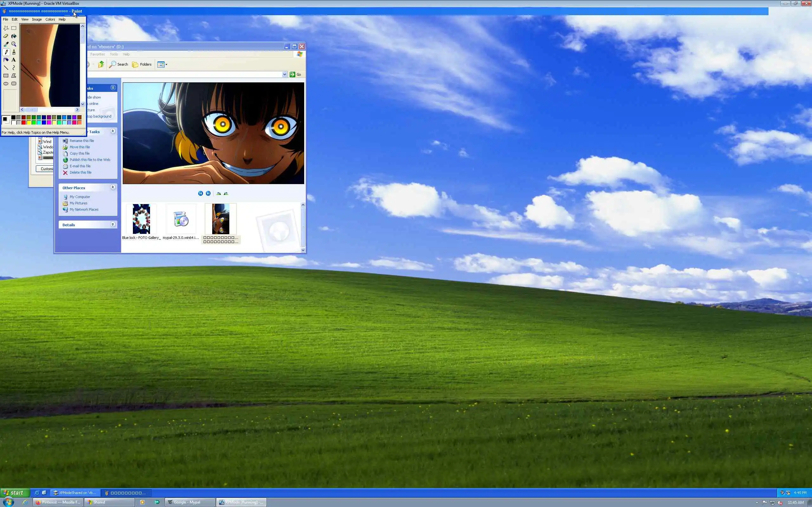
Task: Open the Image menu in Paint
Action: (36, 19)
